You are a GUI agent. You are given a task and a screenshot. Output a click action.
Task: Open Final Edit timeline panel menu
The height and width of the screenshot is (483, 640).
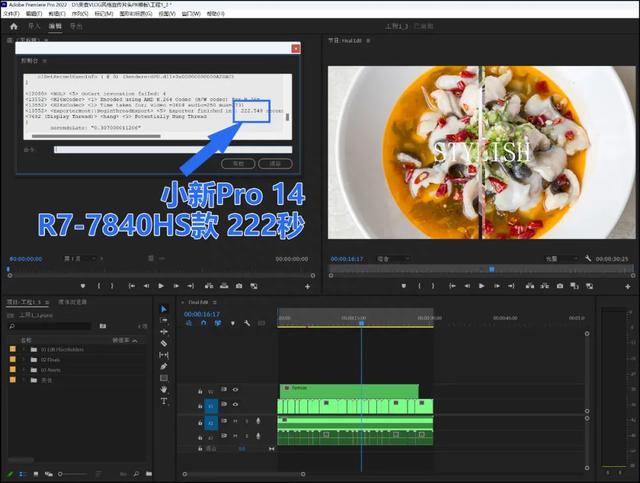click(x=214, y=303)
